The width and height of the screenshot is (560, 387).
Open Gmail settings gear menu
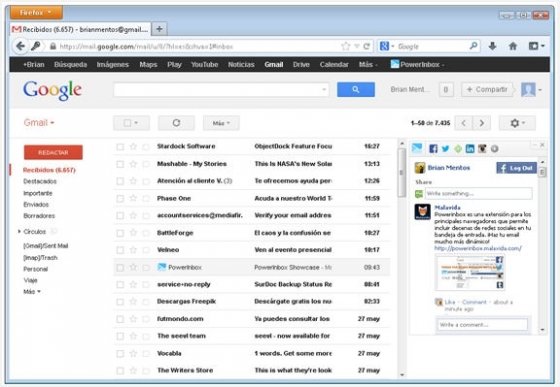pyautogui.click(x=517, y=123)
